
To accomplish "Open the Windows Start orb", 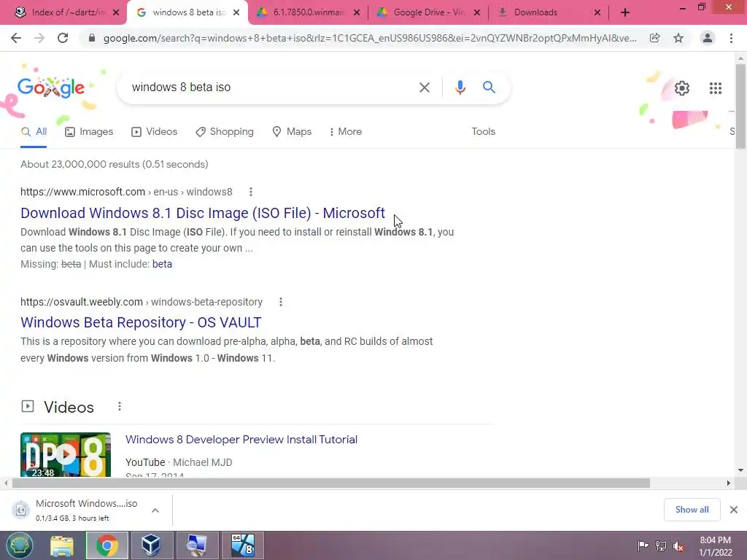I will coord(20,545).
